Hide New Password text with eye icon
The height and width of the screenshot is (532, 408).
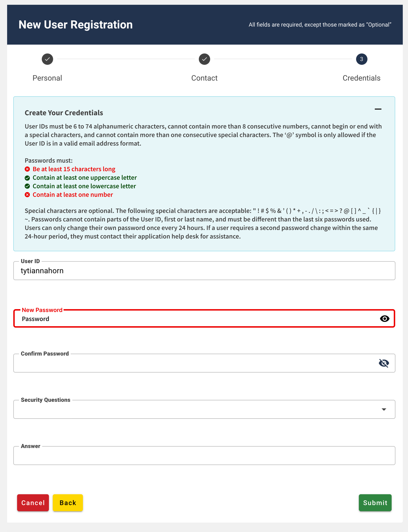tap(384, 319)
